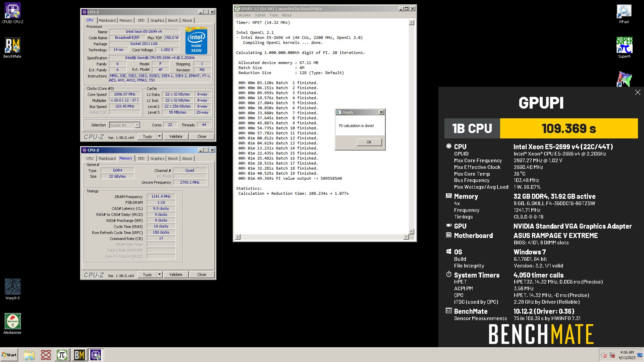Open the Warp9-S desktop shortcut
The image size is (644, 362).
[12, 289]
